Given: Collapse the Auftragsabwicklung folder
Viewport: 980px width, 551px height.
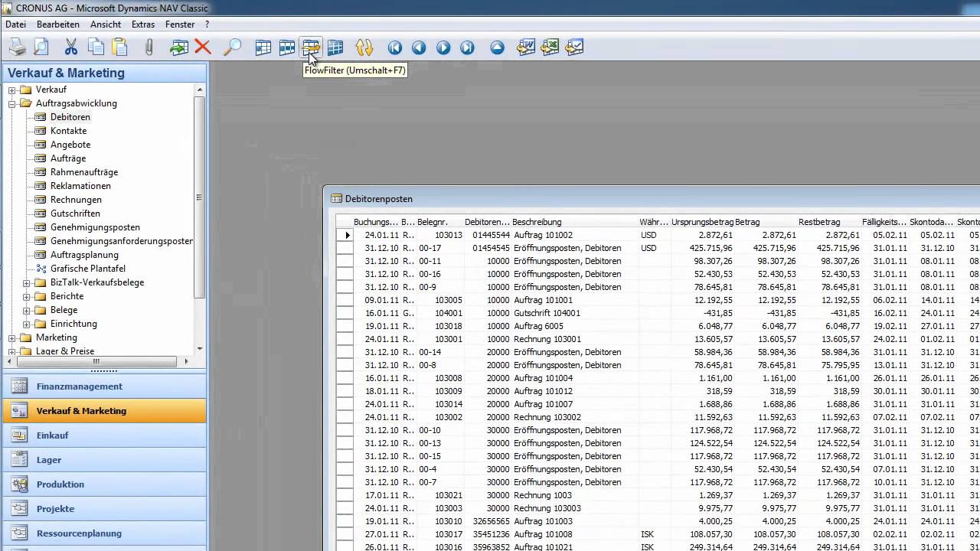Looking at the screenshot, I should click(12, 103).
